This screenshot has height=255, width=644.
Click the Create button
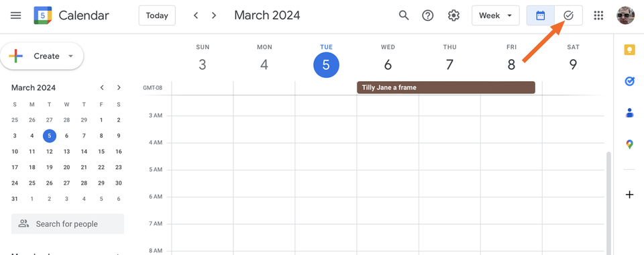click(42, 56)
